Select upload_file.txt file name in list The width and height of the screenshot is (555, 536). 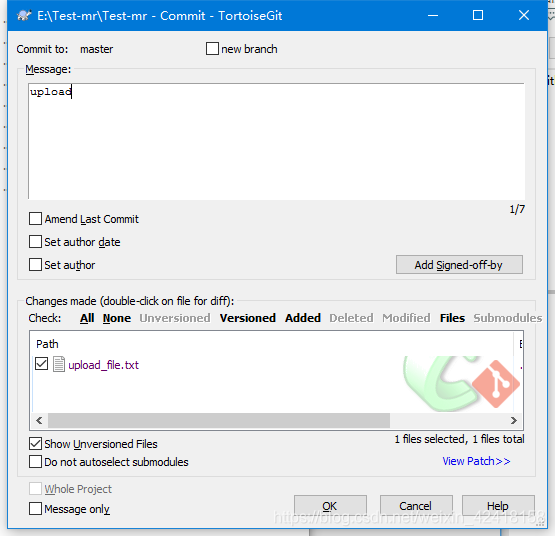point(103,365)
